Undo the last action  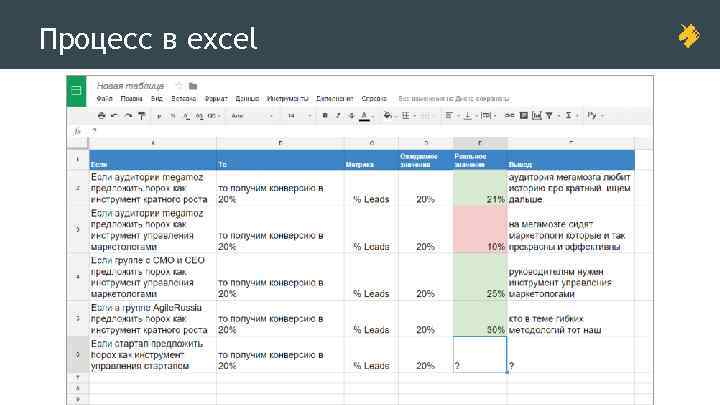click(115, 116)
